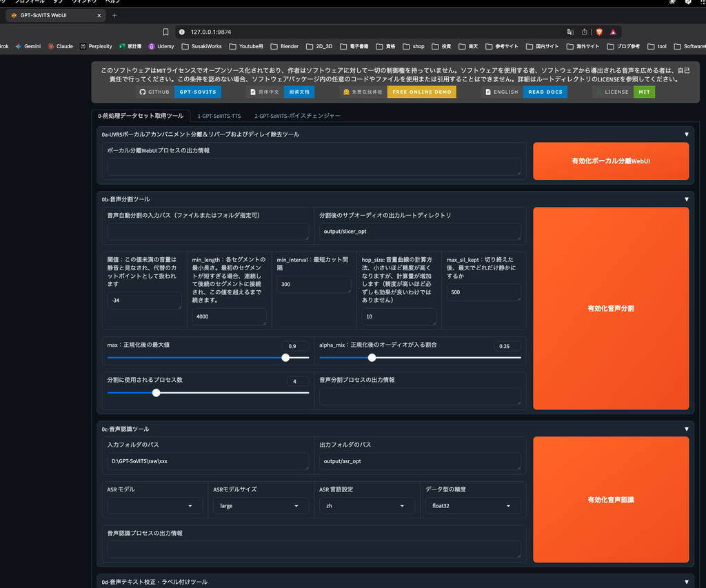Screen dimensions: 706x588
Task: Click the GitHub octocat badge icon
Action: click(x=143, y=92)
